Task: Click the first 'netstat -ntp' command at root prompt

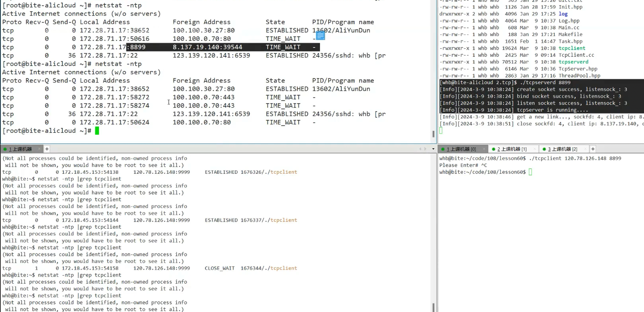Action: pos(118,5)
